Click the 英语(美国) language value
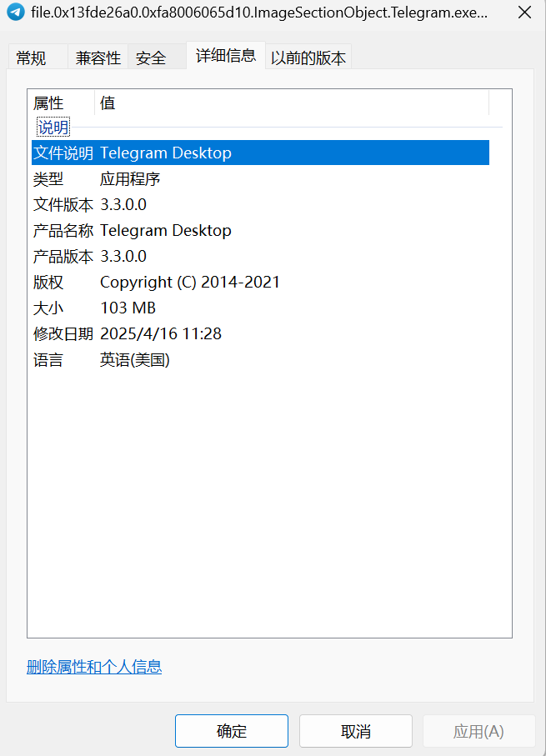 [x=134, y=360]
